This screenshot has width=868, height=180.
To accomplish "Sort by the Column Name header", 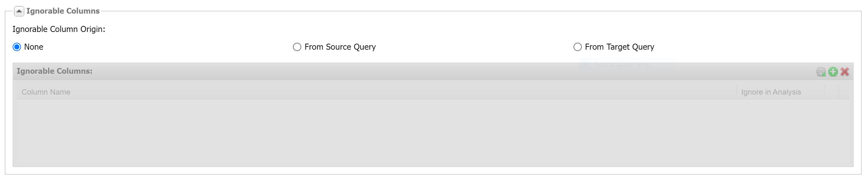I will click(x=377, y=92).
